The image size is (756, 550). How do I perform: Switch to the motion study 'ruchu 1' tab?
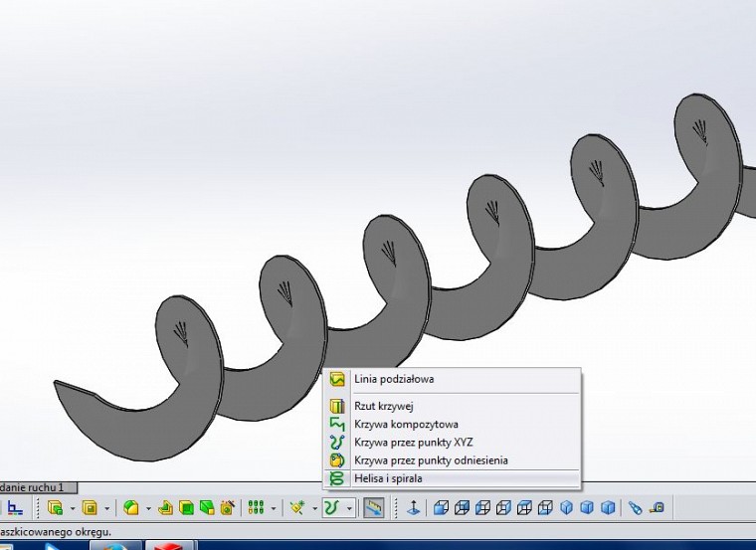coord(38,487)
